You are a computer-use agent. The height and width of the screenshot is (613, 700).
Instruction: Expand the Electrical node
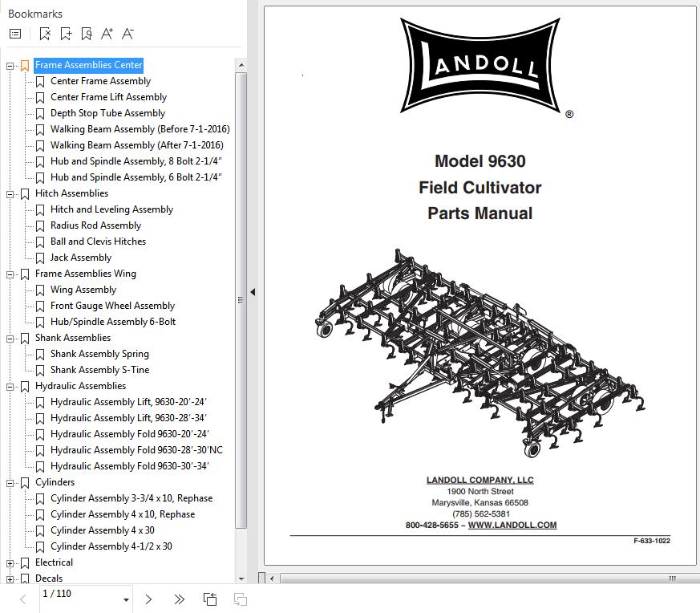click(x=10, y=563)
